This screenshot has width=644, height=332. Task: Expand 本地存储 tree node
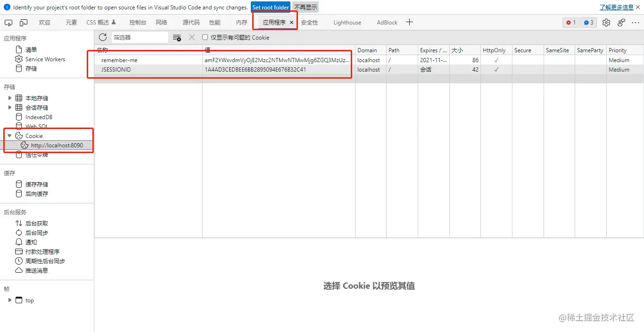click(10, 98)
